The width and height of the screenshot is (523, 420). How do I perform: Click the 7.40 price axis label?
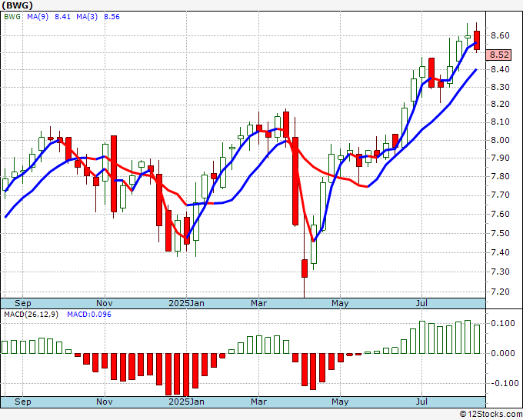click(500, 252)
